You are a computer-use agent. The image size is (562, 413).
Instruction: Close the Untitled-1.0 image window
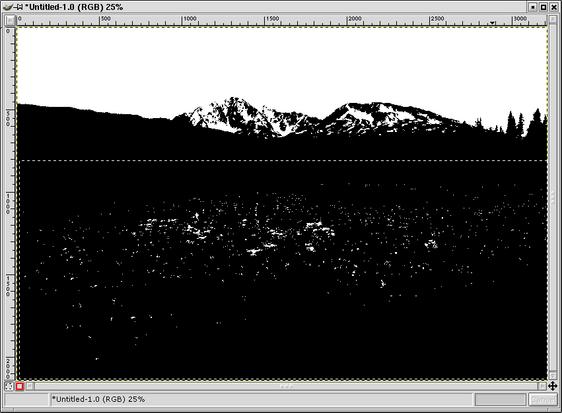tap(554, 7)
